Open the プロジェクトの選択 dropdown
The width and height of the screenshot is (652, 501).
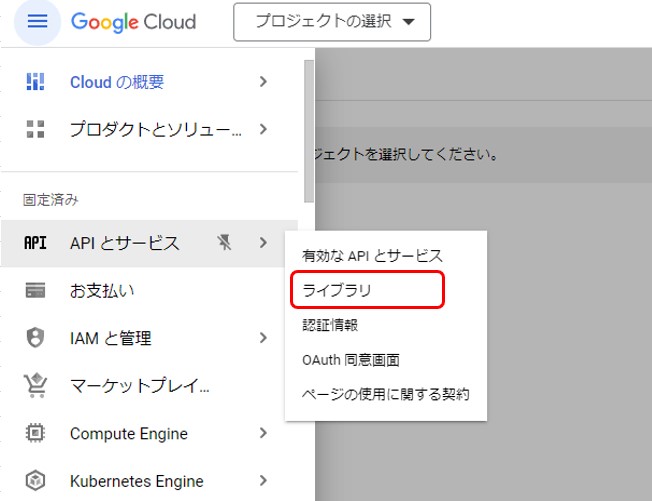[332, 22]
